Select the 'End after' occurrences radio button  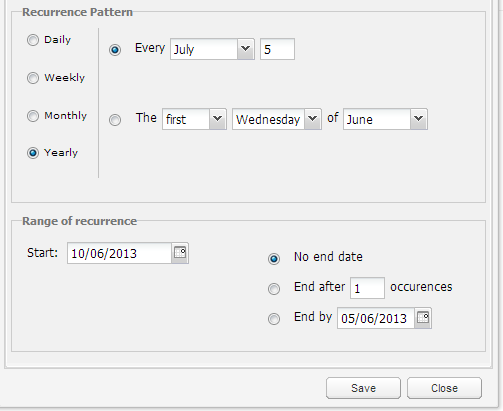pos(274,289)
